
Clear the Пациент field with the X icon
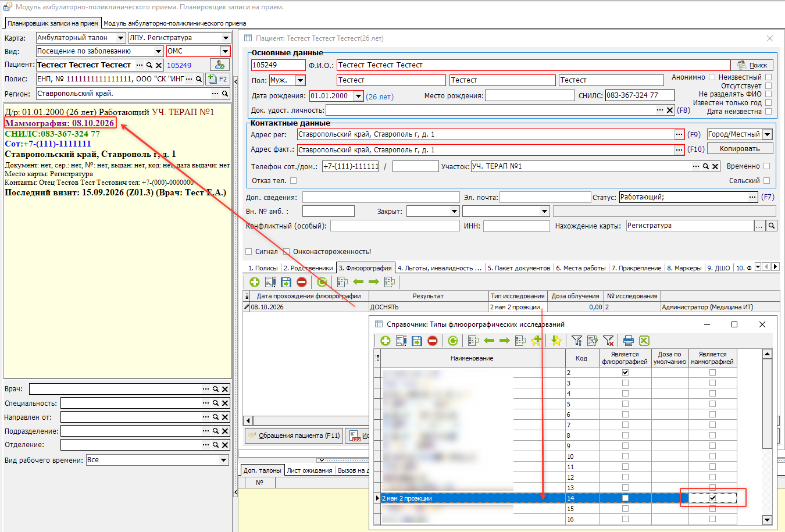coord(159,65)
